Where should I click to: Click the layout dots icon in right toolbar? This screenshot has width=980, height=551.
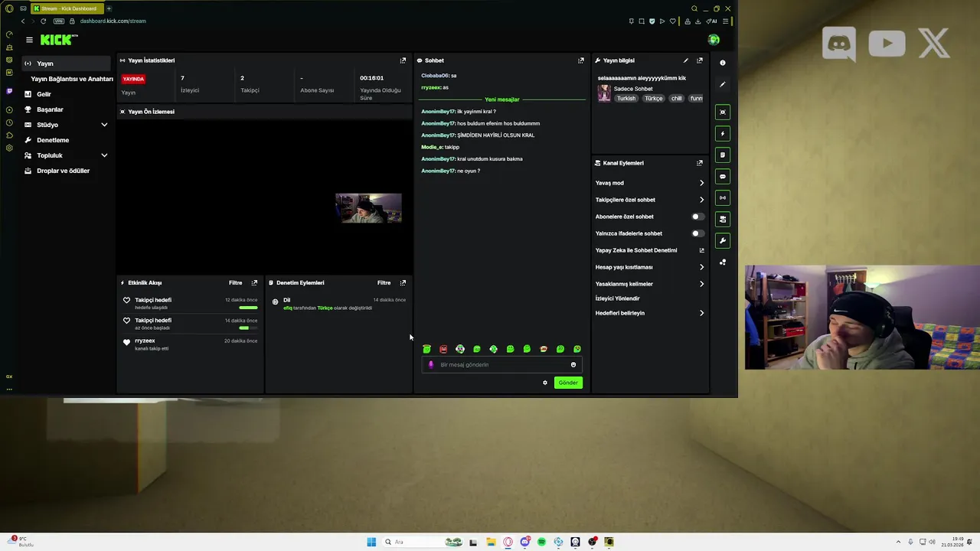723,262
